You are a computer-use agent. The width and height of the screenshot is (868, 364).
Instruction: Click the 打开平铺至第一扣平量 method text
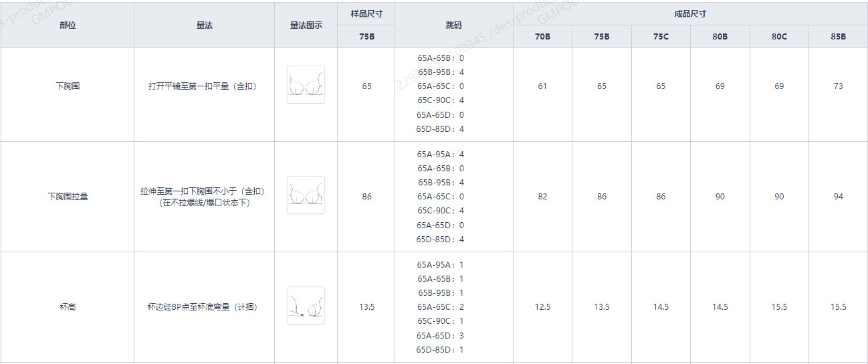pyautogui.click(x=203, y=86)
